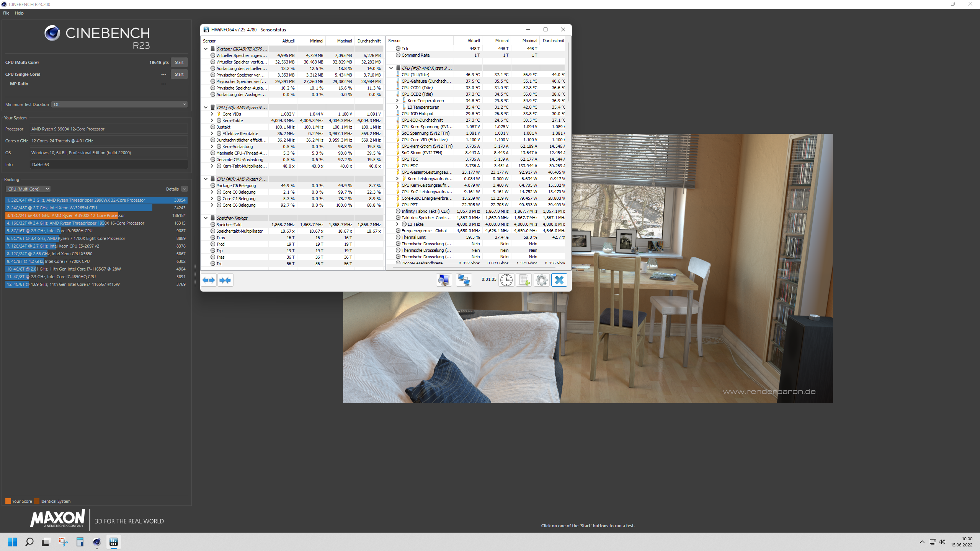980x551 pixels.
Task: Start logging with the sheet-plus icon
Action: click(524, 280)
